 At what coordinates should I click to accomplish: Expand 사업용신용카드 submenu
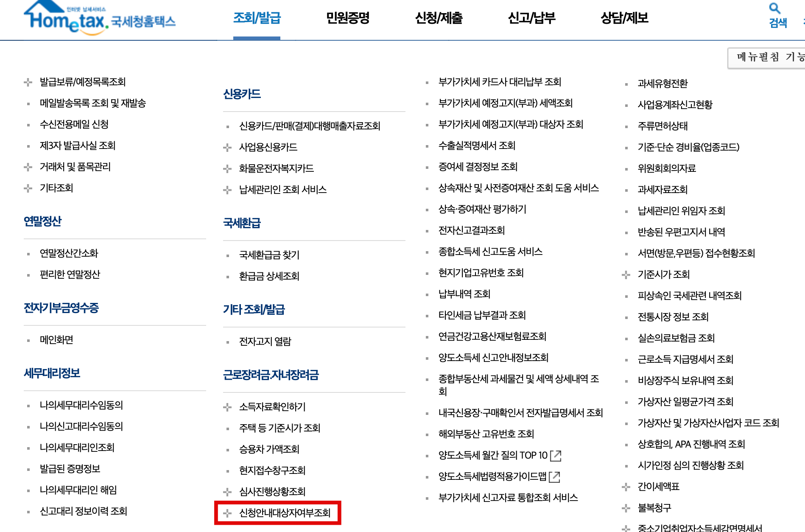tap(227, 147)
